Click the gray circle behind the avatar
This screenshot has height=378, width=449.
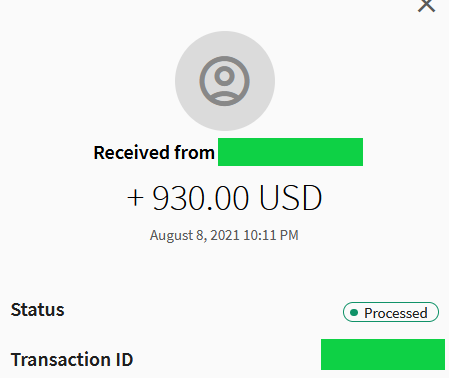(x=225, y=81)
